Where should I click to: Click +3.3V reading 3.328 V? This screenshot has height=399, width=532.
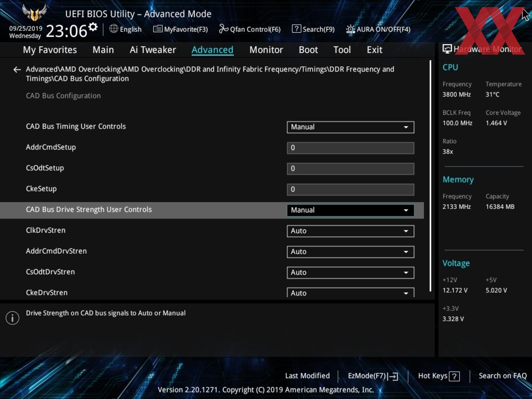(x=453, y=319)
